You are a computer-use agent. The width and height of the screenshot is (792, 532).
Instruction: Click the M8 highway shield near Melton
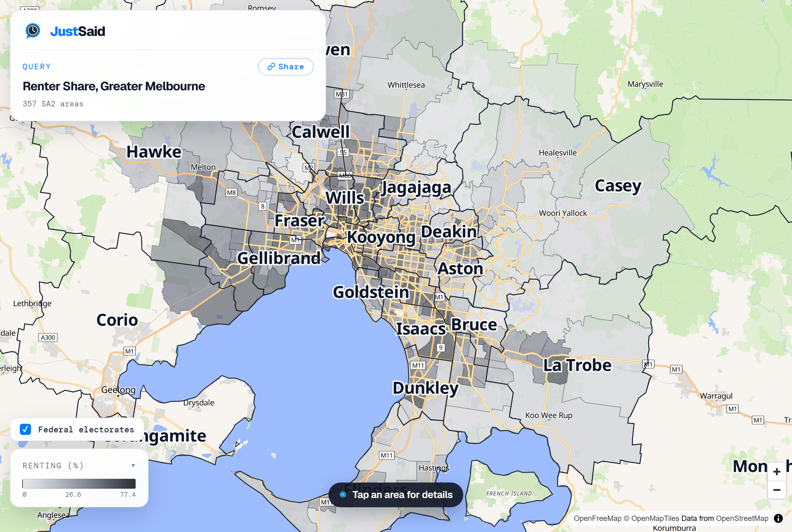pyautogui.click(x=231, y=192)
